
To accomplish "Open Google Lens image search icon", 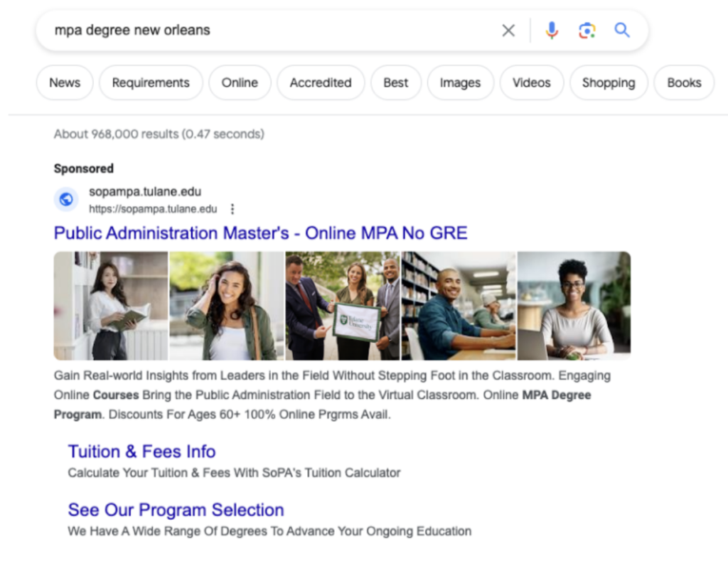I will point(587,31).
